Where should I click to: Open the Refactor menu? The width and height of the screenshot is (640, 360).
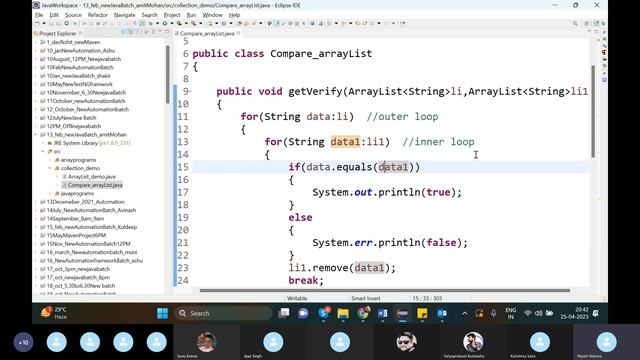[98, 15]
